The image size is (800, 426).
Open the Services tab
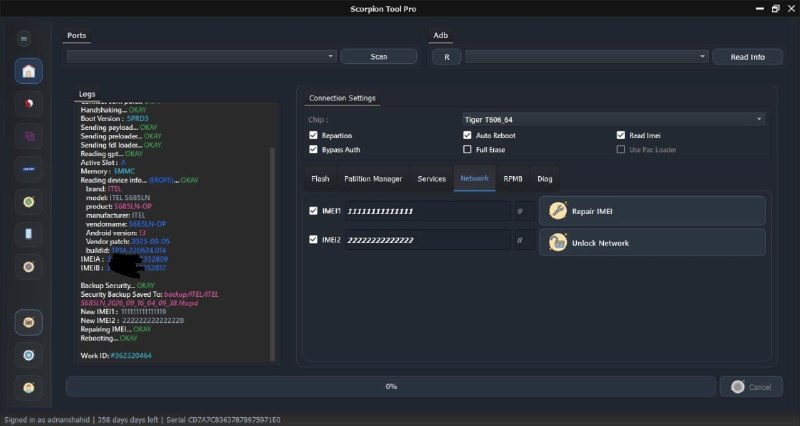pos(432,179)
